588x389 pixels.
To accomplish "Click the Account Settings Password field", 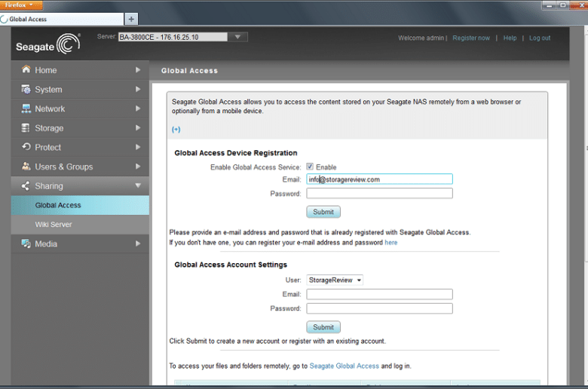I will click(x=379, y=308).
